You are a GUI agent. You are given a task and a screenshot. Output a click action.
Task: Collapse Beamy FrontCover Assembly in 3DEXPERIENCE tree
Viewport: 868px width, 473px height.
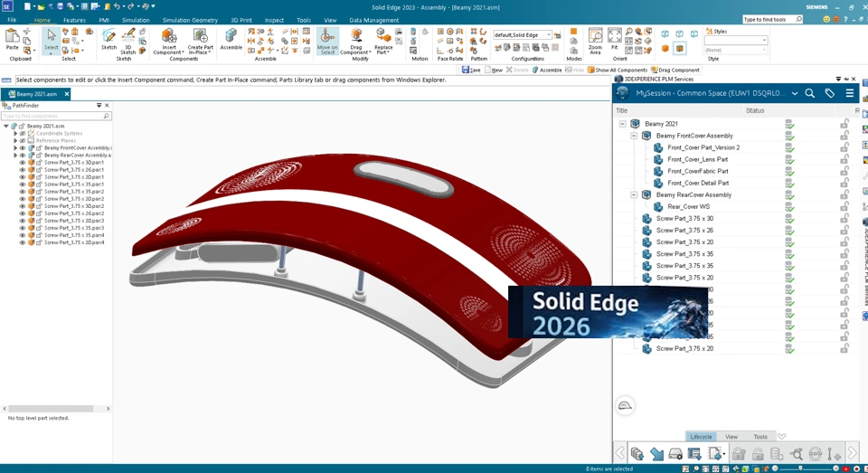coord(635,136)
